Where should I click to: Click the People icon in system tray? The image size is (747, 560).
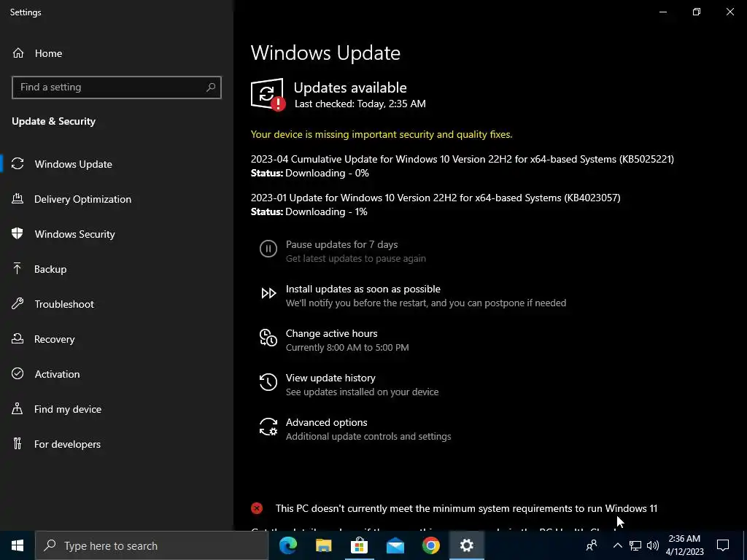[592, 545]
